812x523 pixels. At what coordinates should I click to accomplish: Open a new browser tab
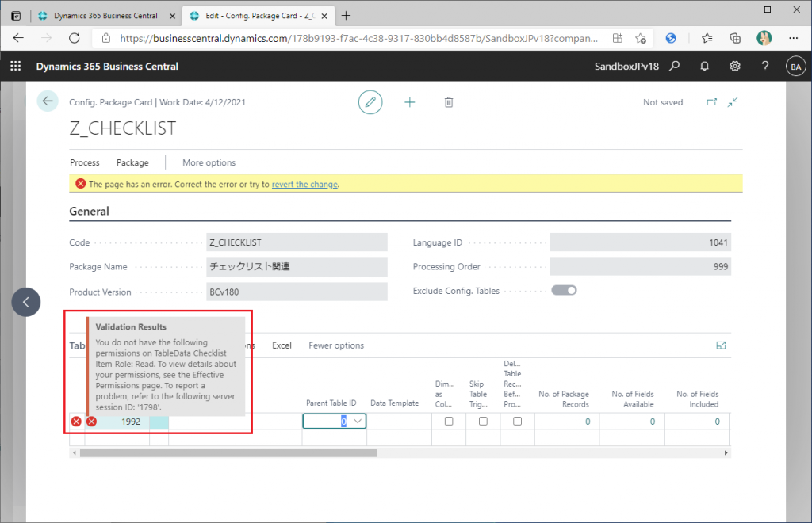click(346, 16)
